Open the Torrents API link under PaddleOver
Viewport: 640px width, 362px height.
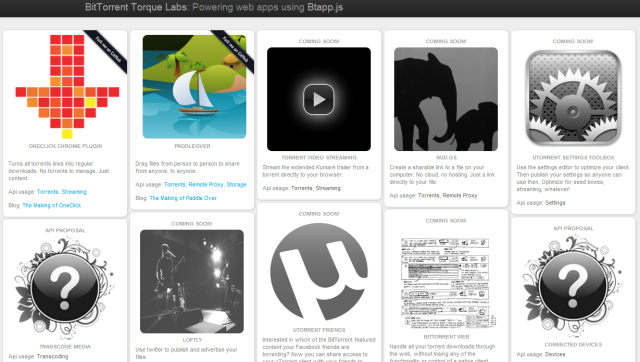tap(174, 184)
